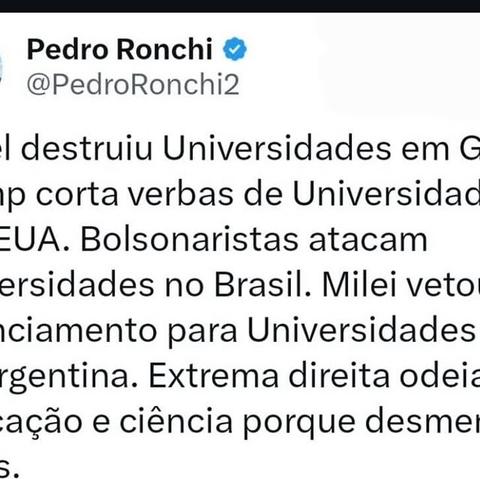Click the word EUA in the tweet

coord(31,240)
